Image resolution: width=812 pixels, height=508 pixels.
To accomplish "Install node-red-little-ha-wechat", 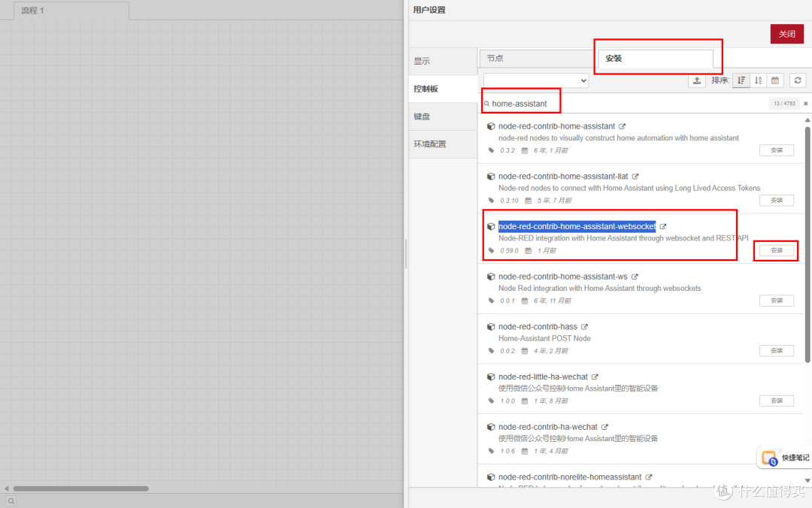I will coord(776,401).
